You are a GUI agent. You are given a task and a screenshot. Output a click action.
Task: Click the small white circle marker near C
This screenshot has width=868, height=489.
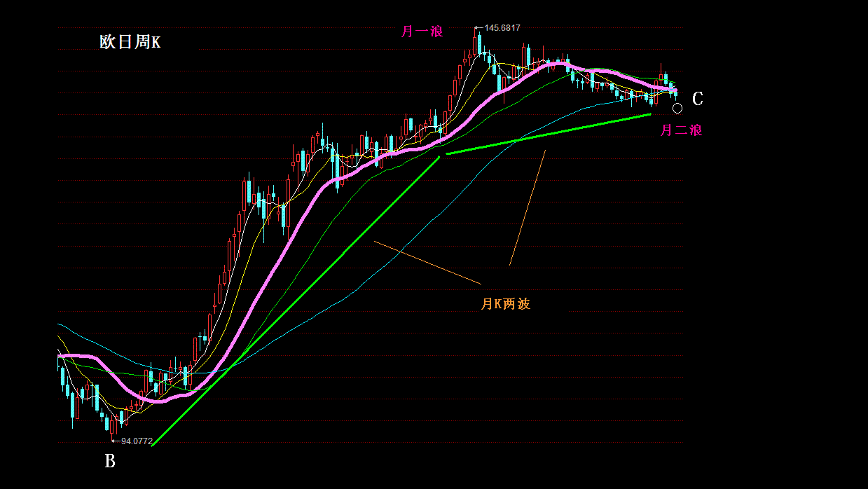coord(677,108)
